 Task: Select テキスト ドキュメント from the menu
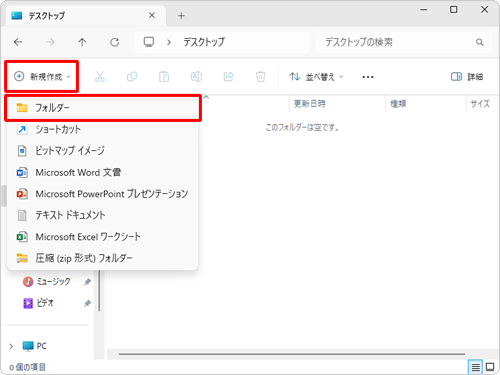103,215
